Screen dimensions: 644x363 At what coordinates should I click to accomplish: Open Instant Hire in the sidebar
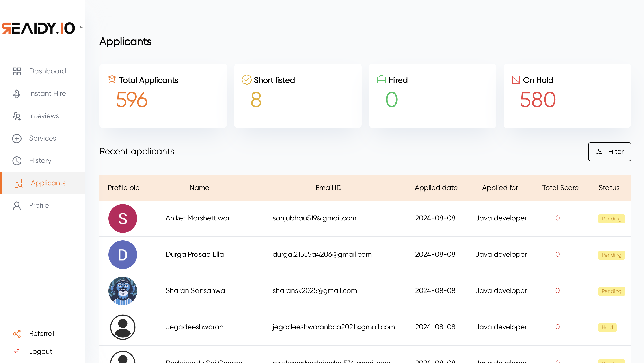click(43, 93)
